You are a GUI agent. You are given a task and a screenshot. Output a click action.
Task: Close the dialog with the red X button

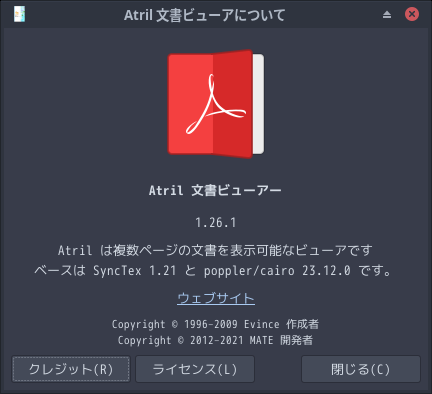[x=412, y=14]
